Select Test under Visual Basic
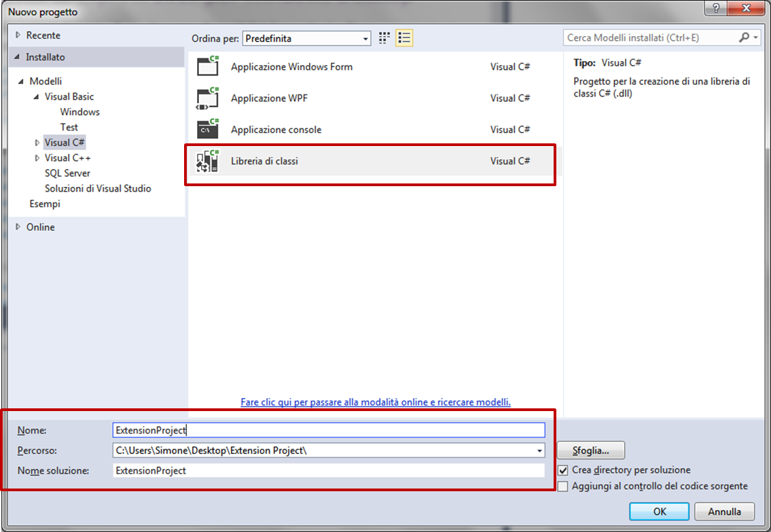The height and width of the screenshot is (532, 771). tap(69, 127)
